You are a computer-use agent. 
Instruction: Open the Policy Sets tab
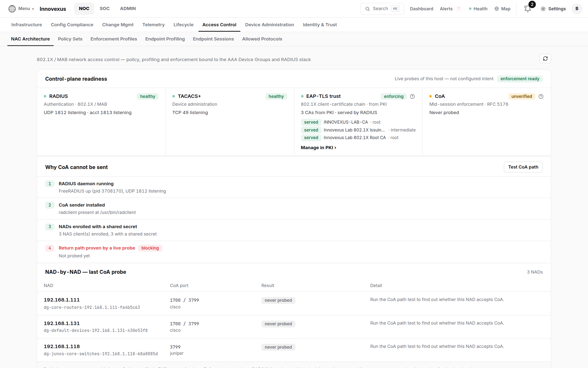click(x=70, y=39)
